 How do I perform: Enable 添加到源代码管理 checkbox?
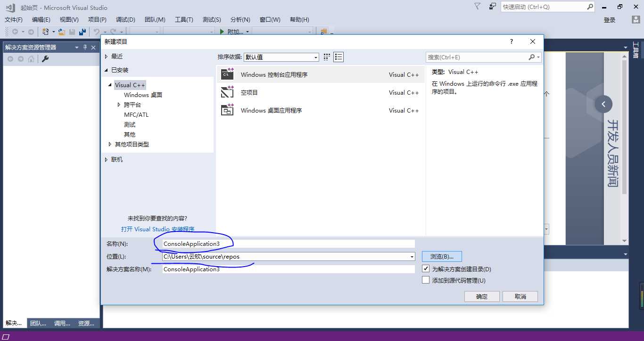[426, 280]
